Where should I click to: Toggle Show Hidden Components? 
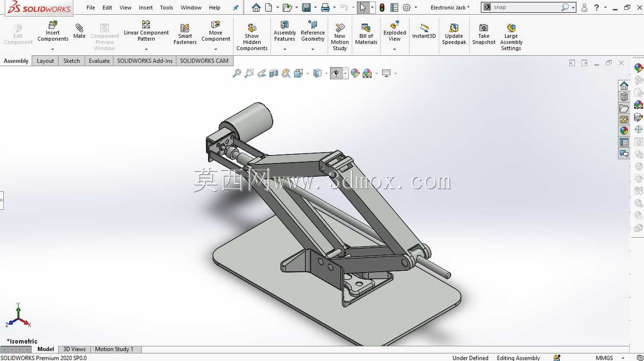coord(252,36)
